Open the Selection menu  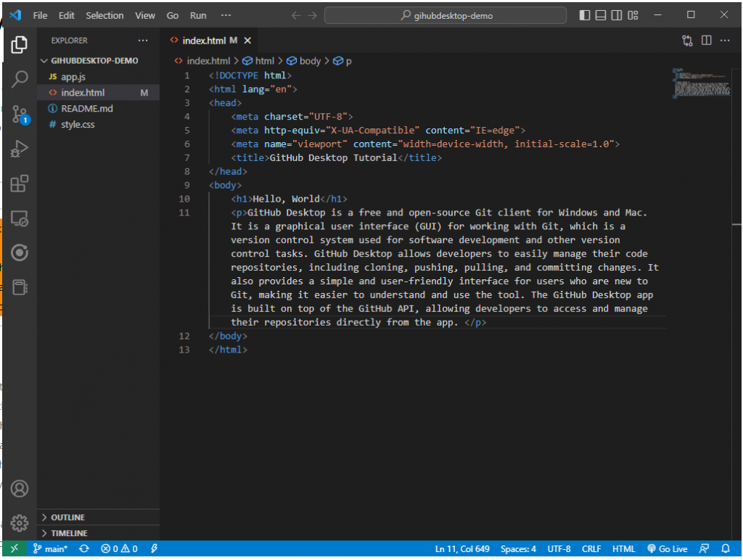pos(104,16)
